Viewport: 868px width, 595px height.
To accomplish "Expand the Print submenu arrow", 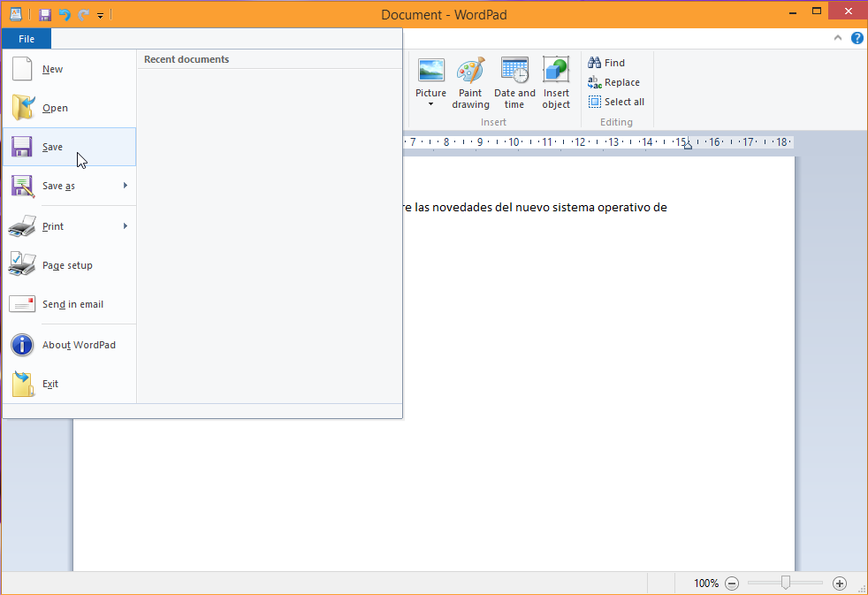I will click(126, 226).
